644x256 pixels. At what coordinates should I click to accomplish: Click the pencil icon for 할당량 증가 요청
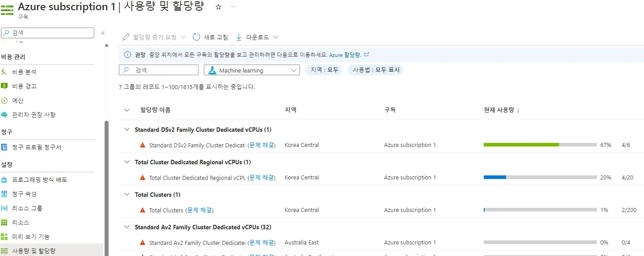tap(126, 37)
